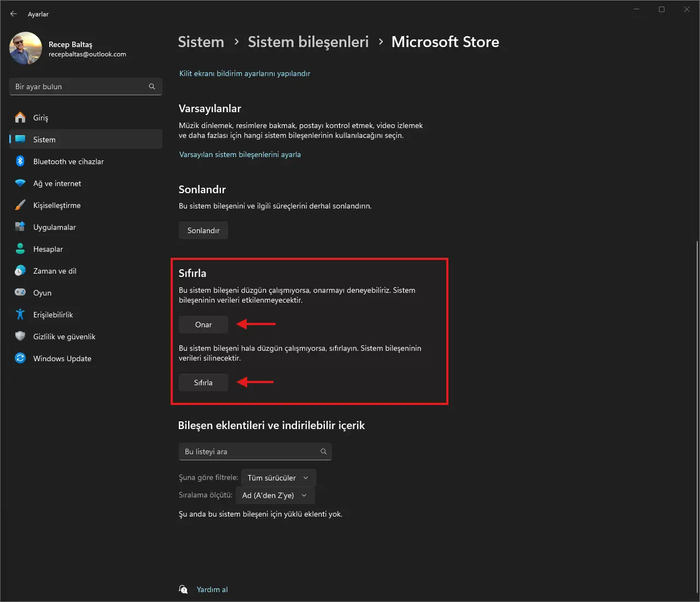700x602 pixels.
Task: Open Ağ ve internet Wi-Fi icon
Action: point(20,183)
